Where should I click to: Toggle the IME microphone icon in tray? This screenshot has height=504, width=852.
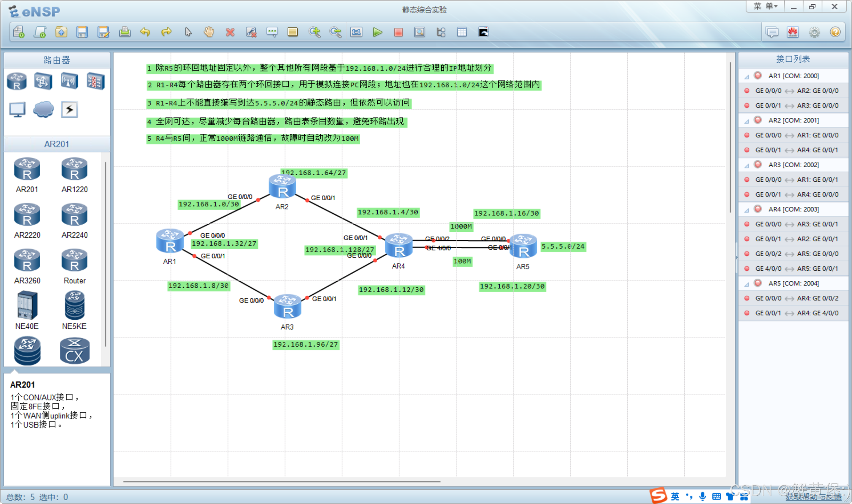point(703,496)
